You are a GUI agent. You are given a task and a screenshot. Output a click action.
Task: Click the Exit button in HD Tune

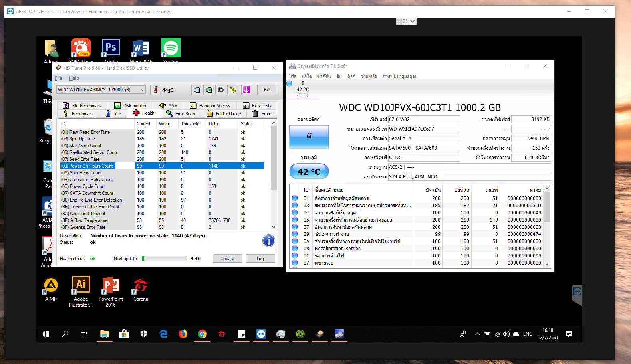267,90
